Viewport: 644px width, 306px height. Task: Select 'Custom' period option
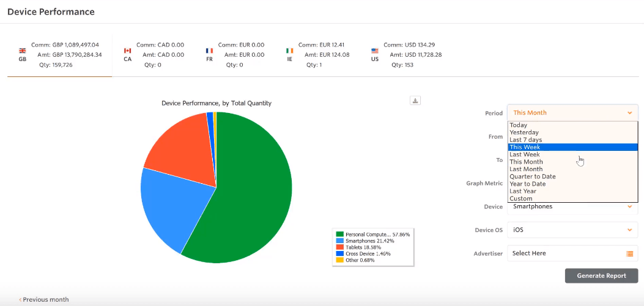(520, 199)
